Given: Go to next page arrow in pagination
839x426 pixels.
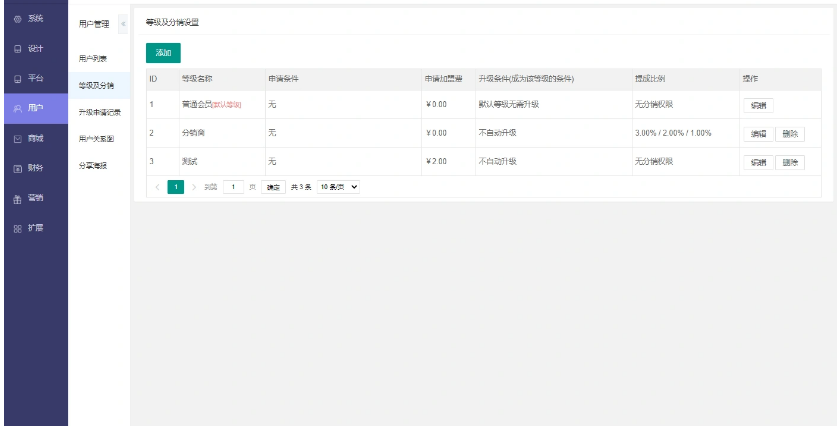Looking at the screenshot, I should pos(193,187).
